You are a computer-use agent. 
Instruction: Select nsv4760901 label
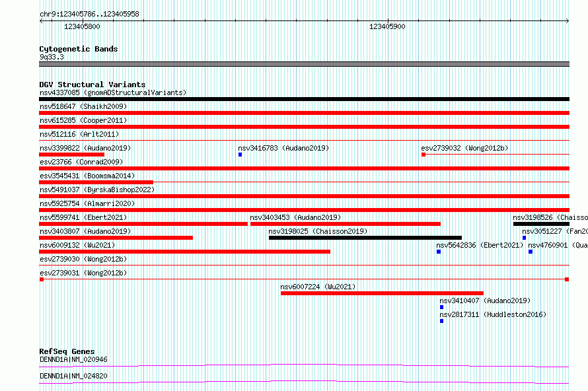[x=558, y=245]
